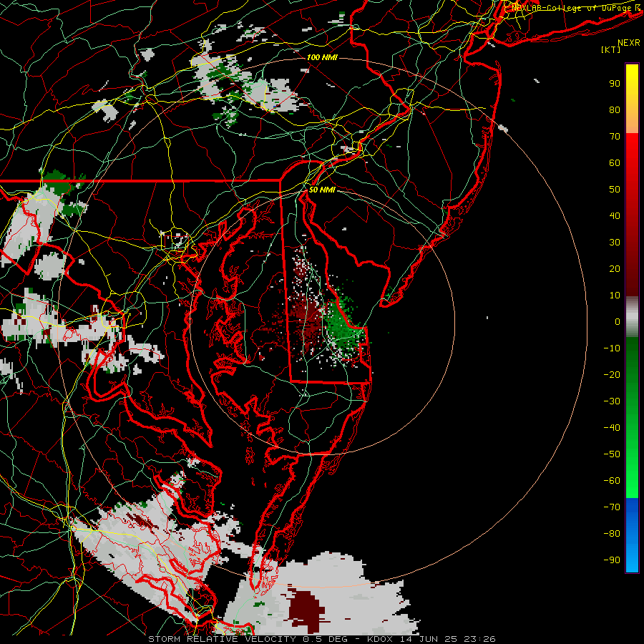This screenshot has height=644, width=644.
Task: Click the blue color bar segment near -80
Action: 632,534
